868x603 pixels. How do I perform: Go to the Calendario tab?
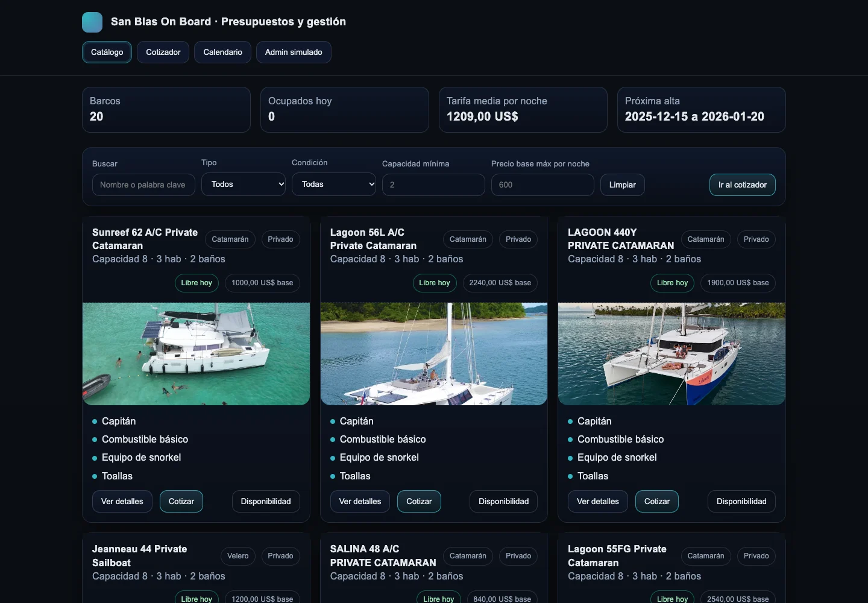click(x=222, y=52)
